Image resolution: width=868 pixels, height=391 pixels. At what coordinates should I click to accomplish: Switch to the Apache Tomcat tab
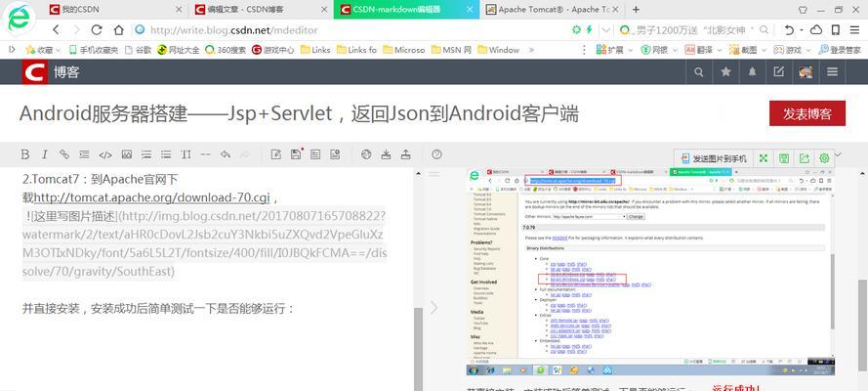click(x=553, y=10)
